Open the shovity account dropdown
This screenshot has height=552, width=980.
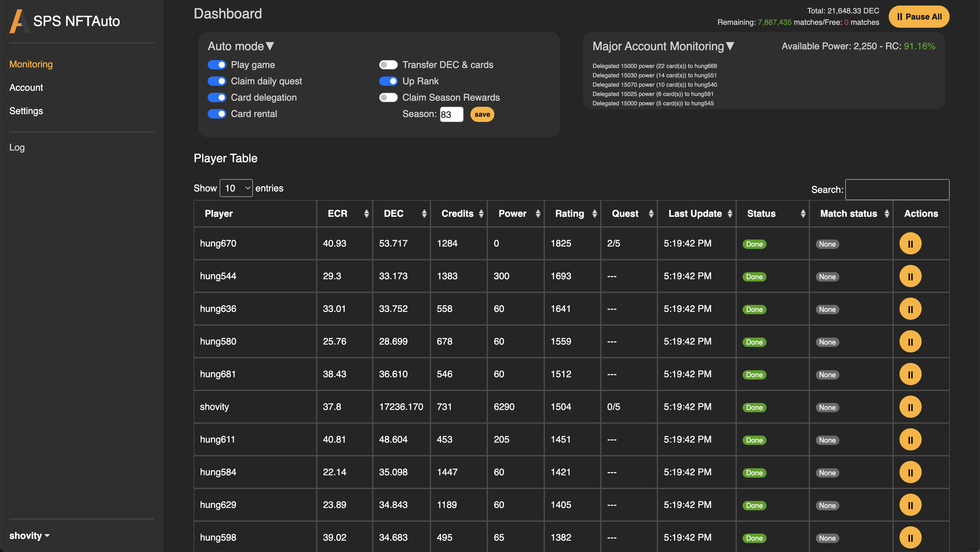pos(29,536)
